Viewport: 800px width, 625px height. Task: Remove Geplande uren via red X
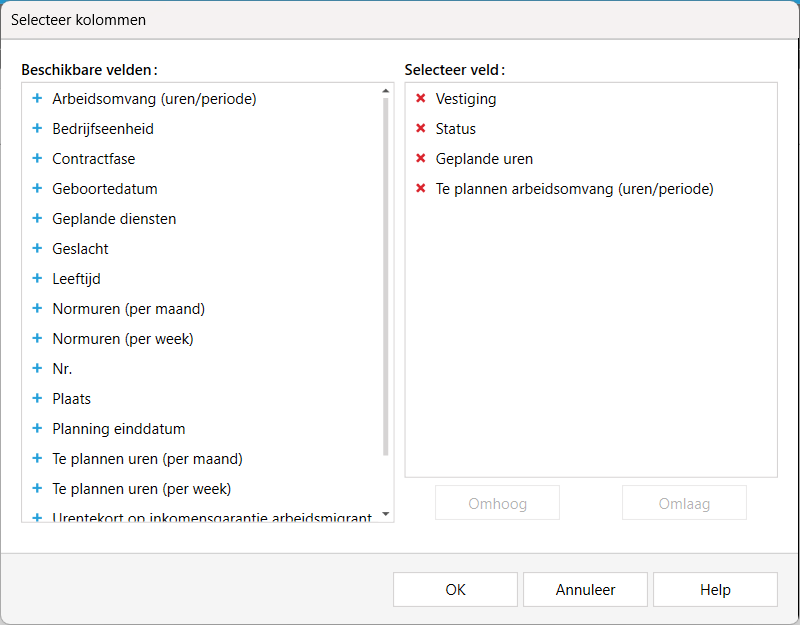point(421,159)
